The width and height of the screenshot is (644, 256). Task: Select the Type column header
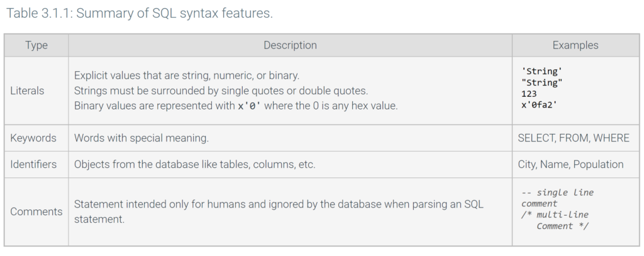36,45
